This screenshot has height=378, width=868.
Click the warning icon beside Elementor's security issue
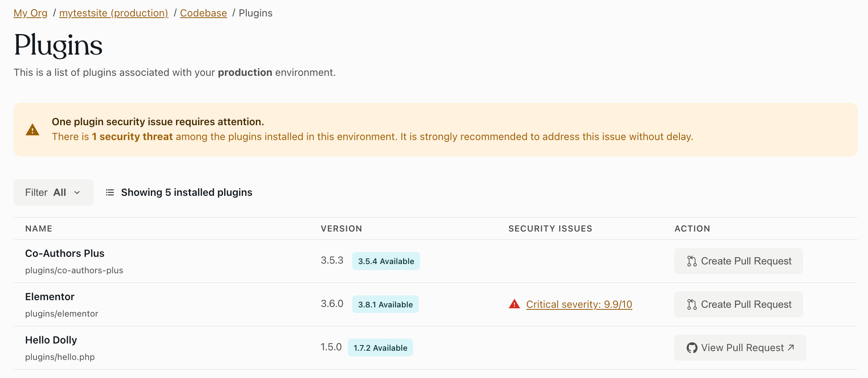point(514,304)
